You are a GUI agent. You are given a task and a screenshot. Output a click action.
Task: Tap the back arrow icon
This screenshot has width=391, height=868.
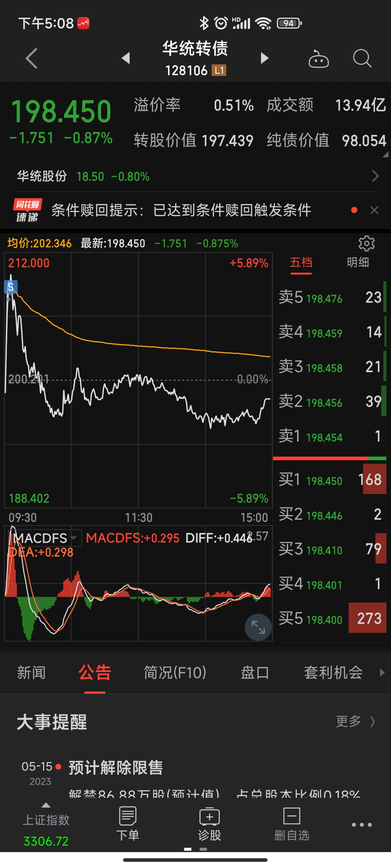[x=32, y=58]
